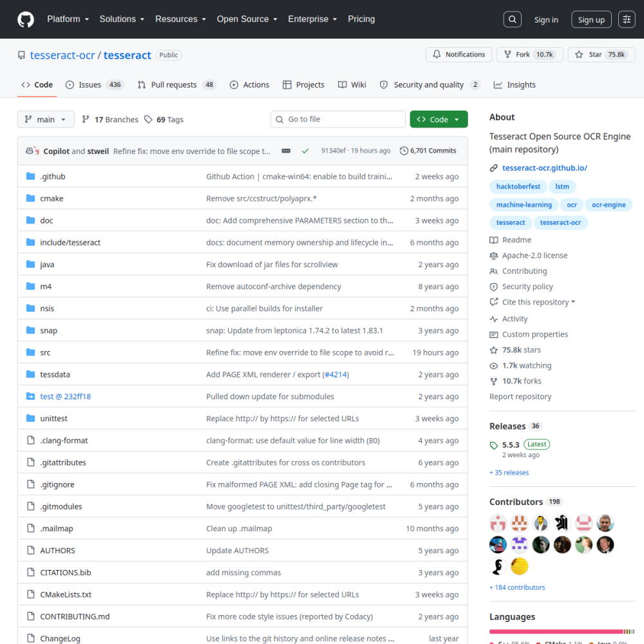Click the test submodule folder icon
This screenshot has height=644, width=644.
click(30, 396)
